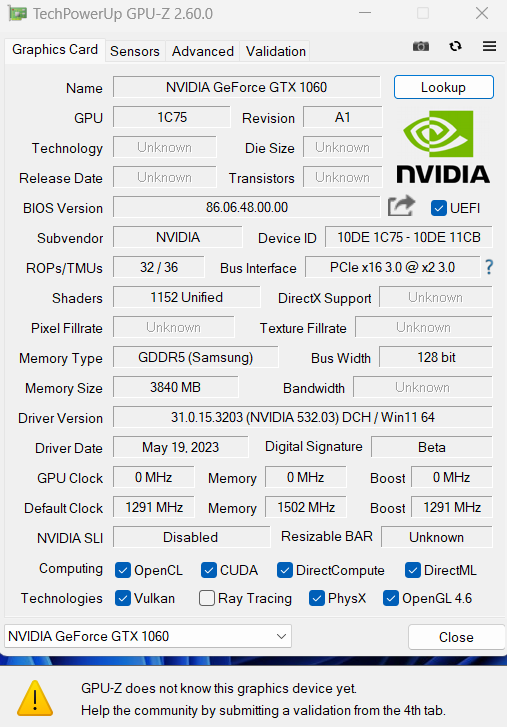Click the NVIDIA logo image
This screenshot has height=727, width=507.
click(x=443, y=147)
